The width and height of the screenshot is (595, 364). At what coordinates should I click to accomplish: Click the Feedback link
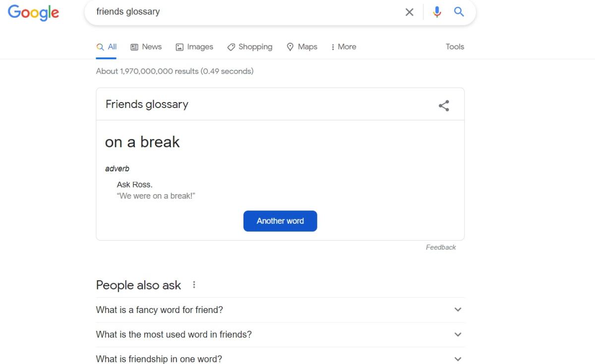[x=441, y=248]
